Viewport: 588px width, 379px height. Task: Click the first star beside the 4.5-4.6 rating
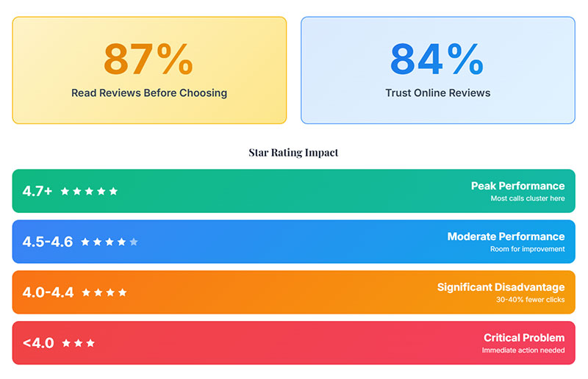click(x=85, y=242)
